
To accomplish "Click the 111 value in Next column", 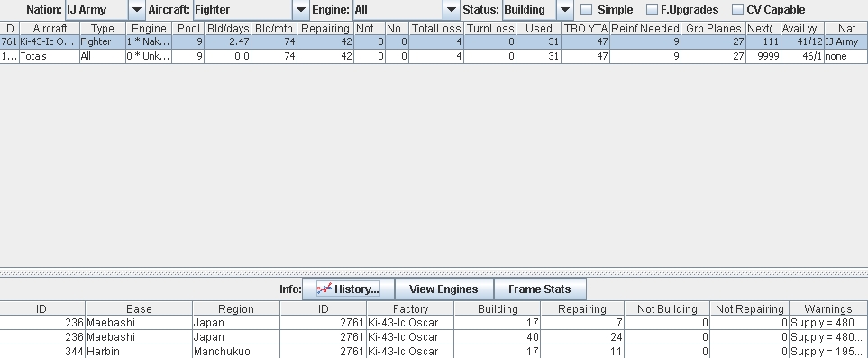I will [763, 41].
